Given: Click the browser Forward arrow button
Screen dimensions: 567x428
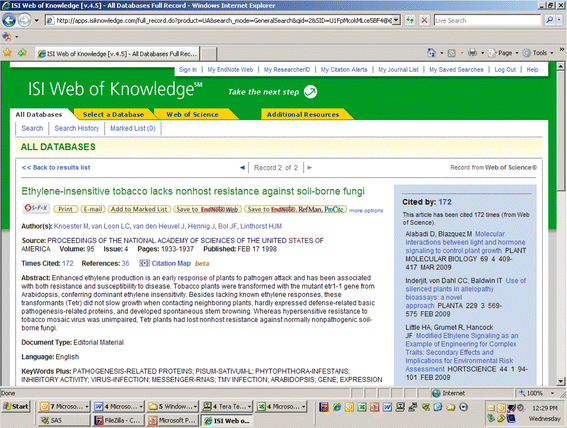Looking at the screenshot, I should (x=25, y=20).
